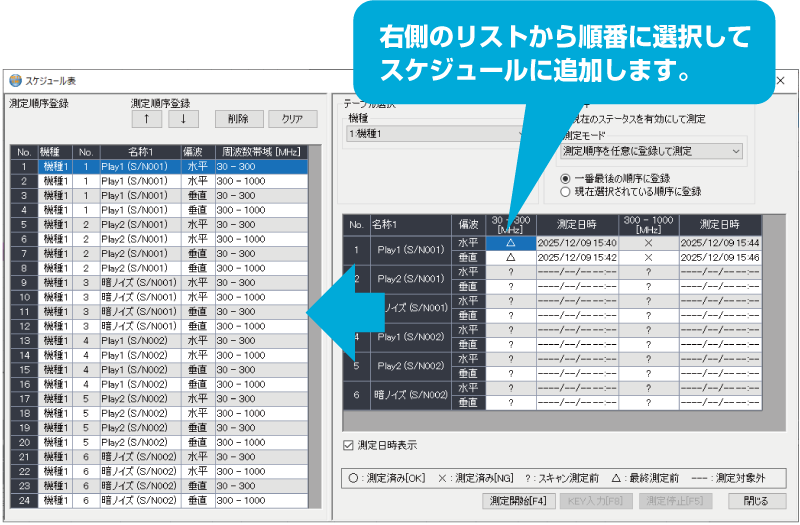Click the 2025/12/09 15:40 date cell
Viewport: 800px width, 525px height.
tap(577, 243)
